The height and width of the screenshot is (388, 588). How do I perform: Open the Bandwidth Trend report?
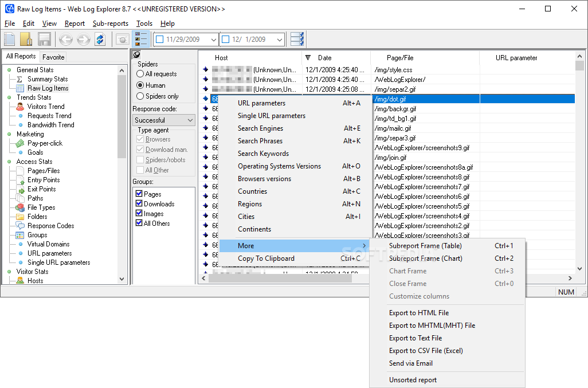click(x=50, y=125)
